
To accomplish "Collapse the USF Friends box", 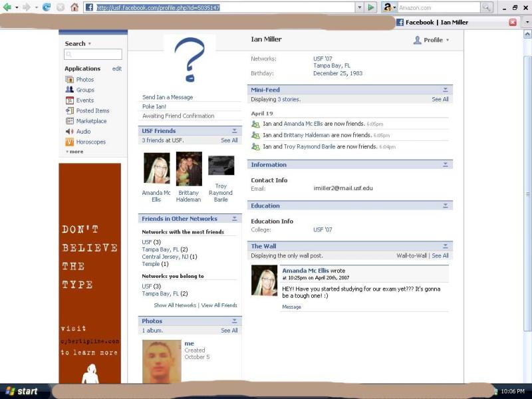I will pos(235,130).
